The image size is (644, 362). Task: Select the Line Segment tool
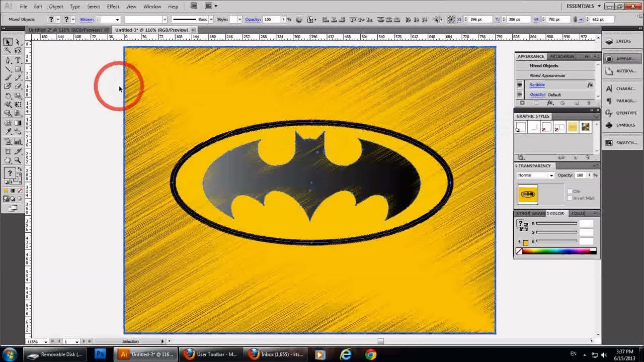point(8,69)
